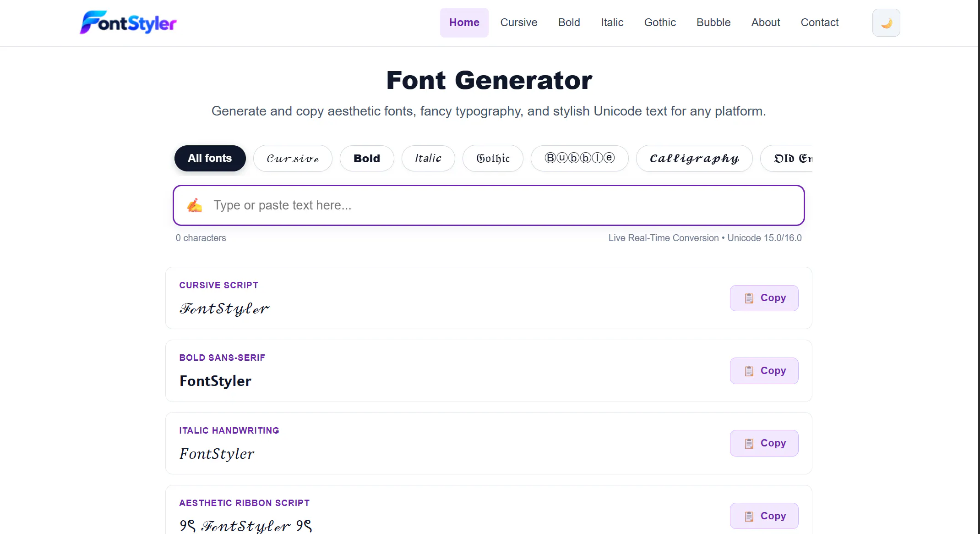
Task: Copy the Aesthetic Ribbon Script result
Action: tap(764, 516)
